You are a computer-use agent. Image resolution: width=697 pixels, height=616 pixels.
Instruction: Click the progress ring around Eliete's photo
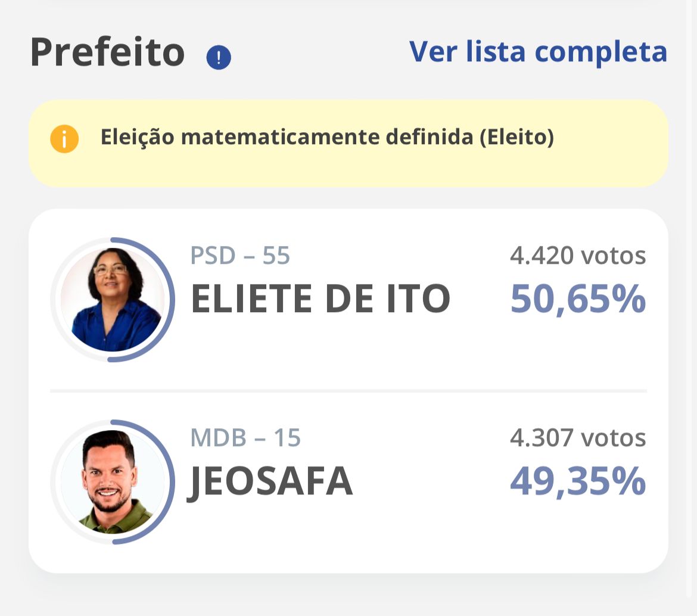click(x=171, y=300)
